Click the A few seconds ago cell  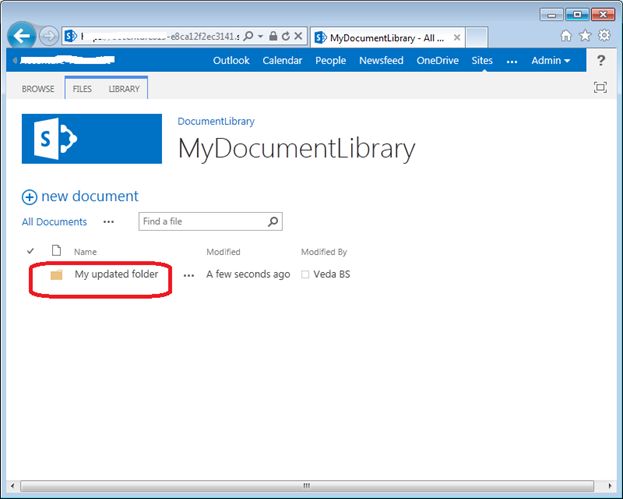coord(248,274)
